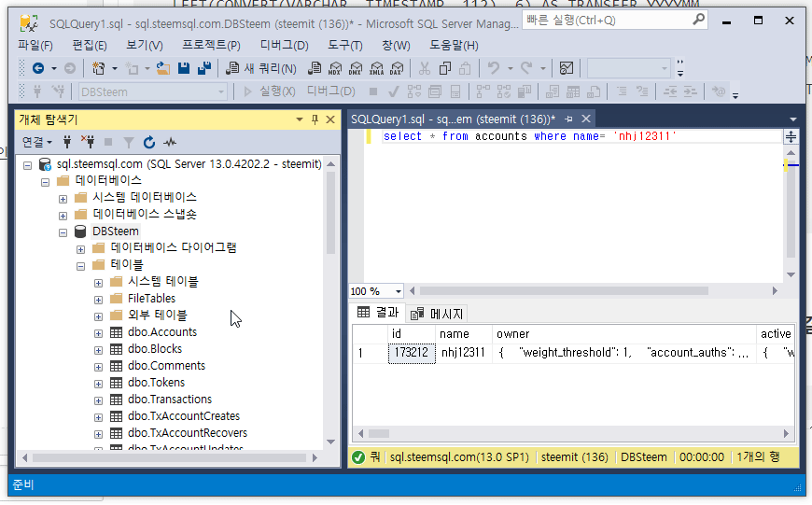Select the dbo.Blocks table
This screenshot has width=812, height=505.
point(155,348)
